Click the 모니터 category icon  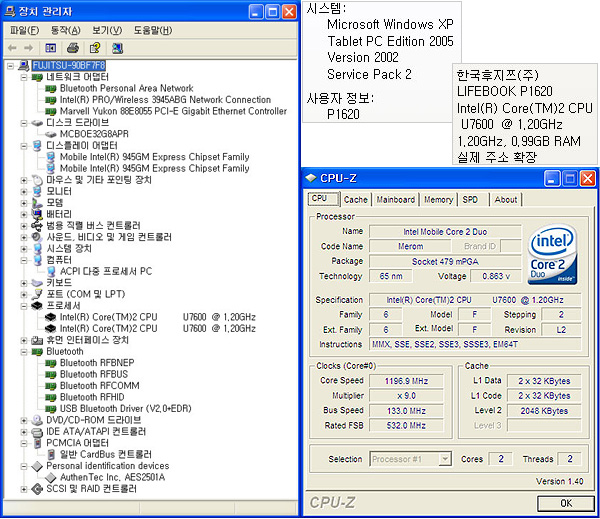pos(37,191)
